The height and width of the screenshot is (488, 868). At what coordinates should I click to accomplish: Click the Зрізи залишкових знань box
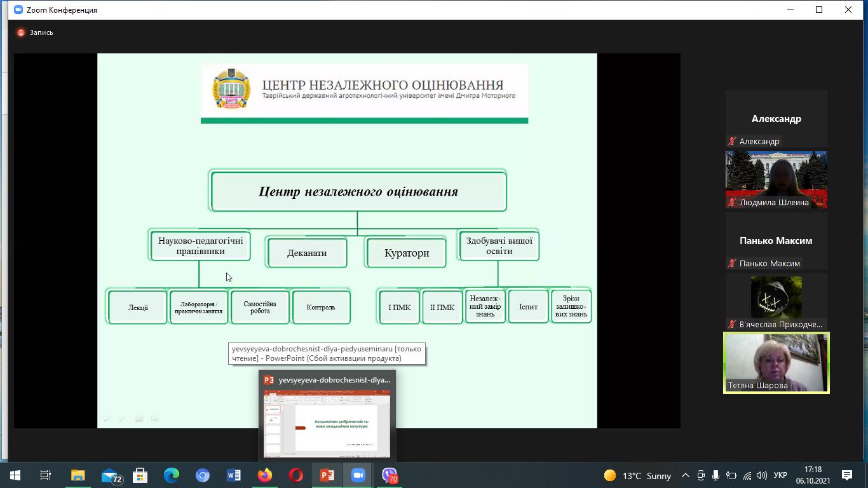coord(571,307)
